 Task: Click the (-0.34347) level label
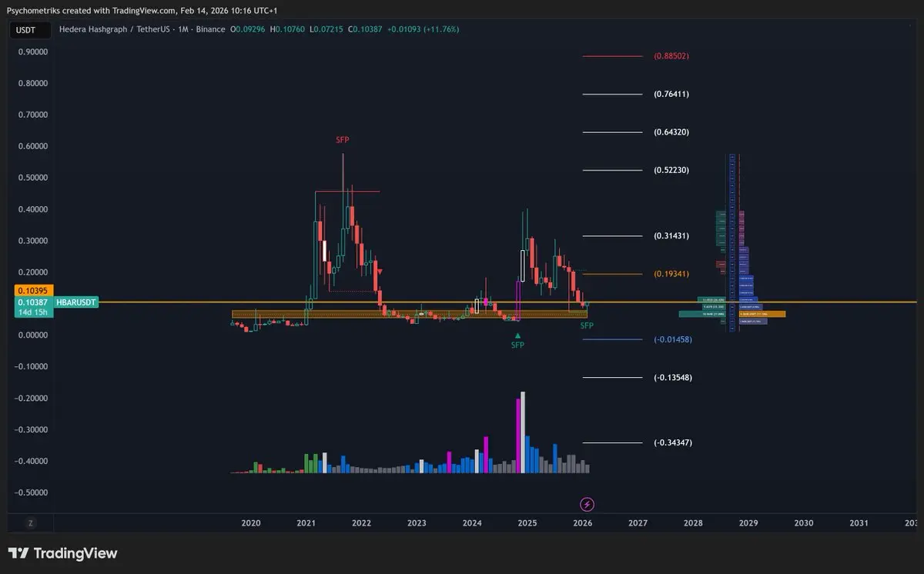[672, 442]
